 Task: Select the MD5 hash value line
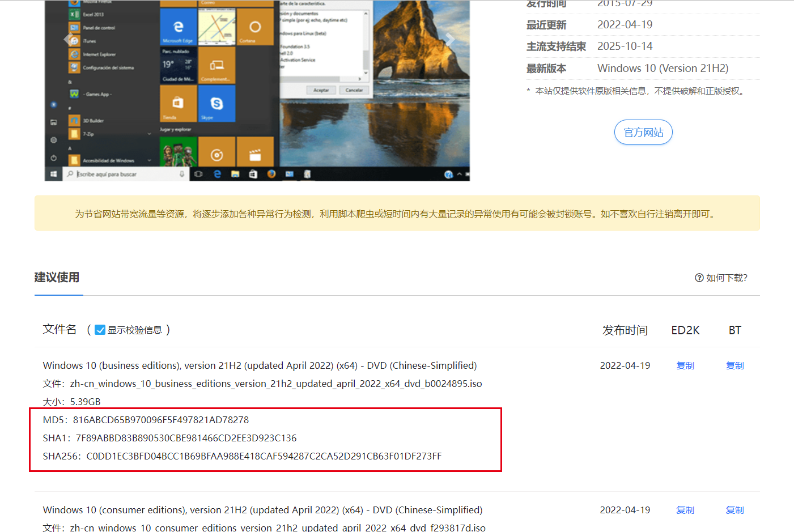point(146,420)
